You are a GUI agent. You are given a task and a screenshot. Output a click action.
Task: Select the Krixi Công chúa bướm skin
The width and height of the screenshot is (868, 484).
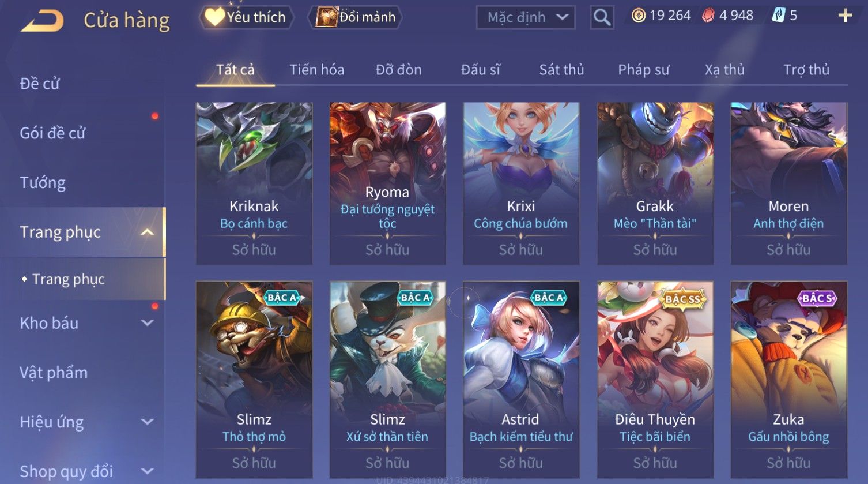pyautogui.click(x=521, y=183)
